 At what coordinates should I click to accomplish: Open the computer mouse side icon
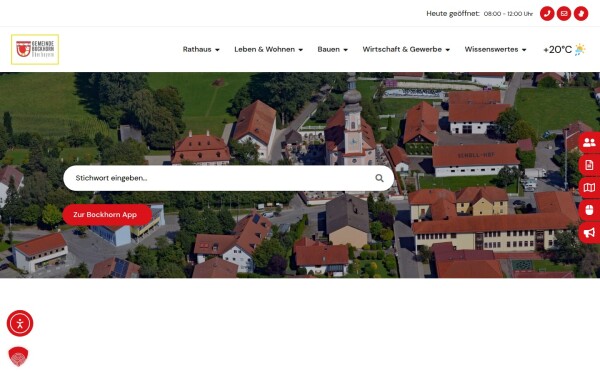coord(589,210)
